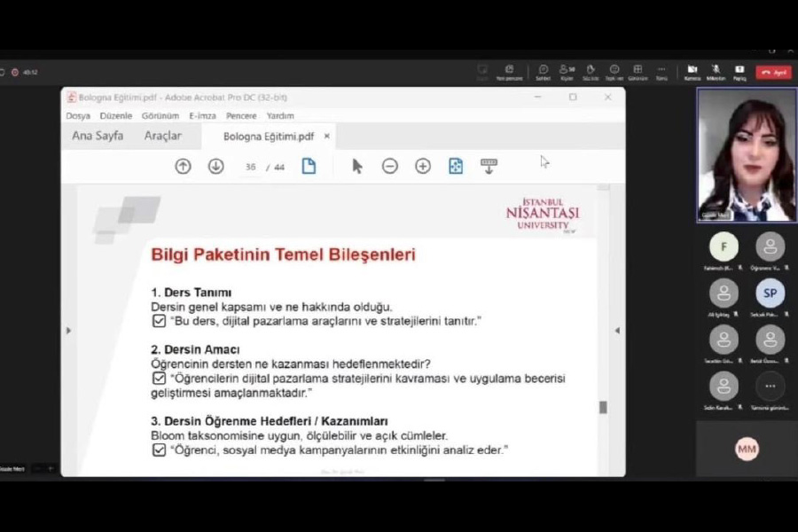Open the Dosya menu

pyautogui.click(x=78, y=115)
